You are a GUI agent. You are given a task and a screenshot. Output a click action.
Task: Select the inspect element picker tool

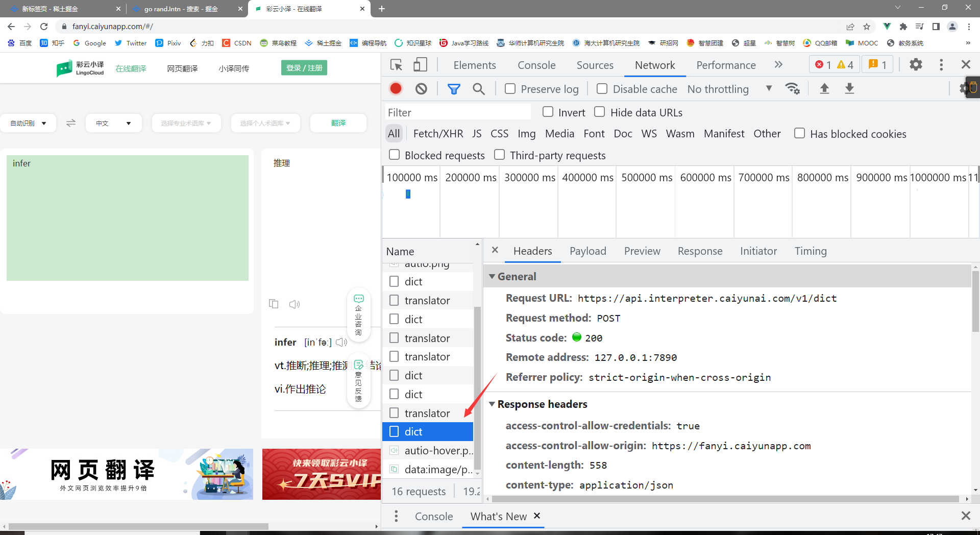click(396, 65)
